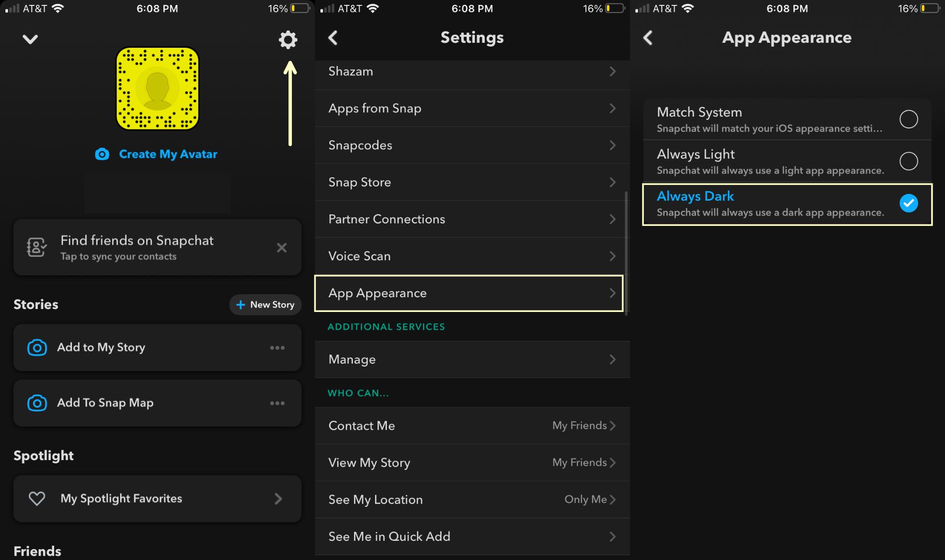
Task: Tap the My Spotlight Favorites heart icon
Action: pyautogui.click(x=36, y=498)
